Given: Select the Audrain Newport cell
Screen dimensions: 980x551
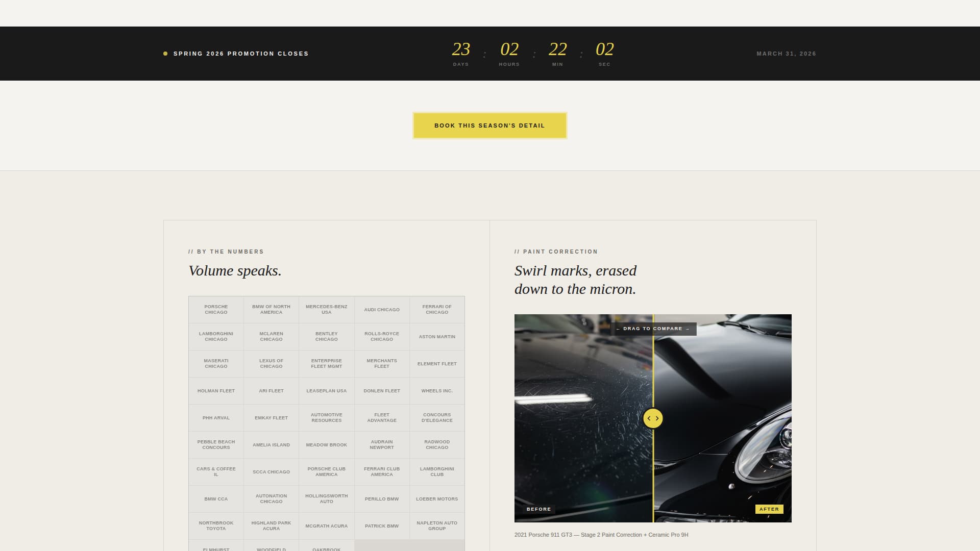Looking at the screenshot, I should pyautogui.click(x=382, y=445).
